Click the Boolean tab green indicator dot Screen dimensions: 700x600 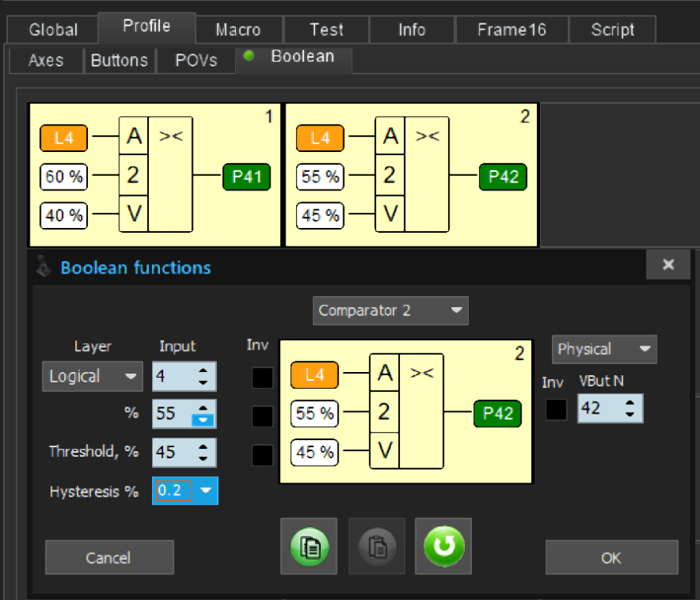(249, 57)
